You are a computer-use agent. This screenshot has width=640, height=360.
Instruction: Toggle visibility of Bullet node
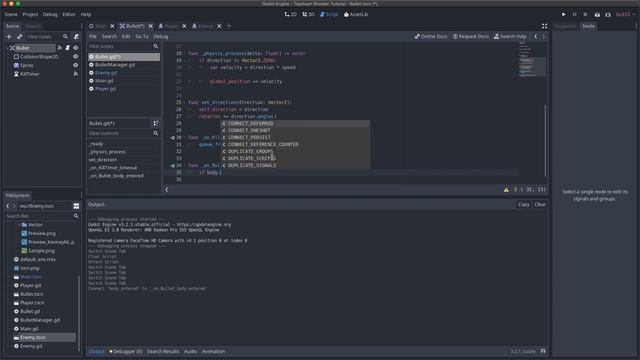tap(76, 48)
